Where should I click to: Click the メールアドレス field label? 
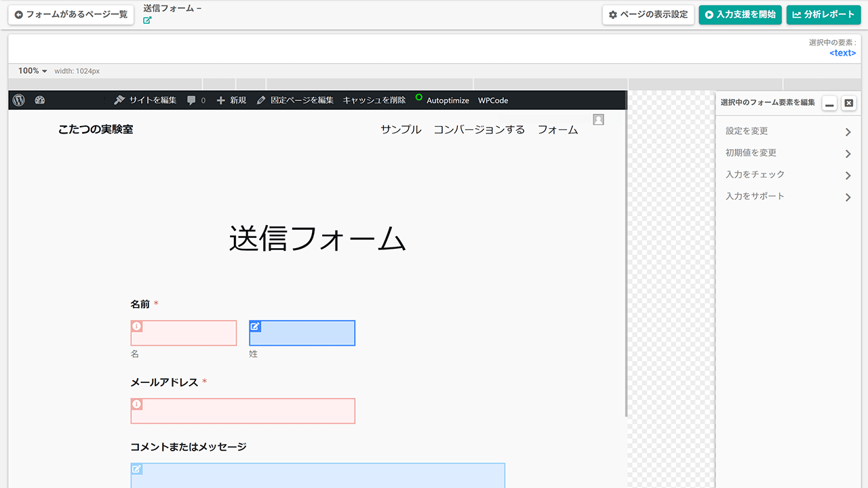[x=164, y=382]
